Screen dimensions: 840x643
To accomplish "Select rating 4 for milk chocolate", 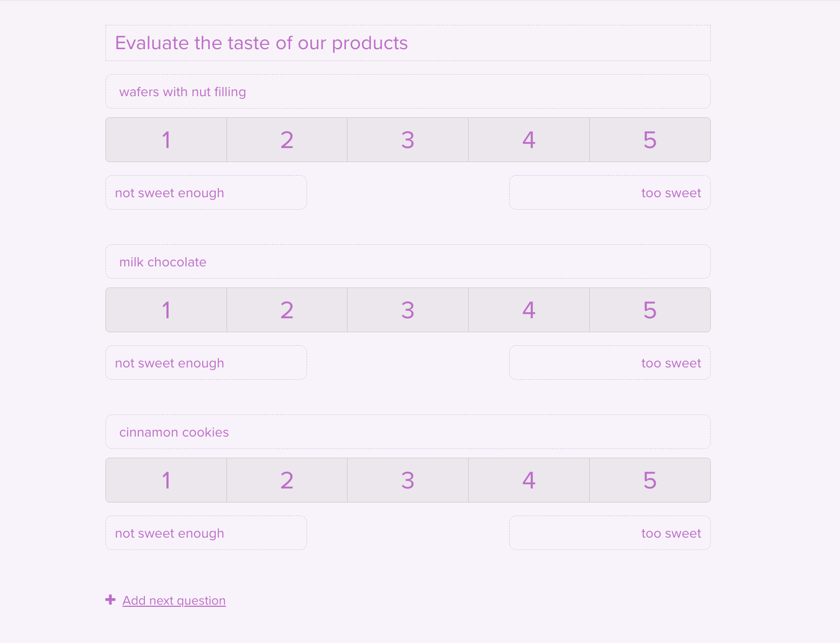I will pyautogui.click(x=529, y=310).
